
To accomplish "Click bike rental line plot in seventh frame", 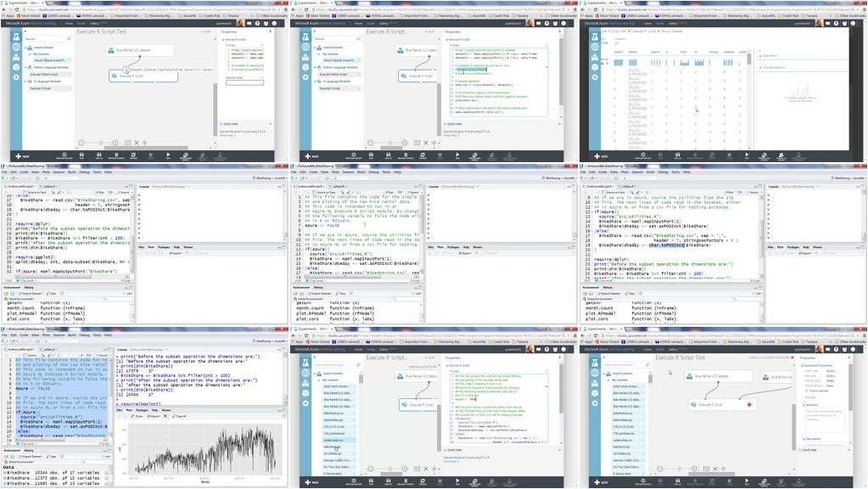I will click(x=204, y=448).
